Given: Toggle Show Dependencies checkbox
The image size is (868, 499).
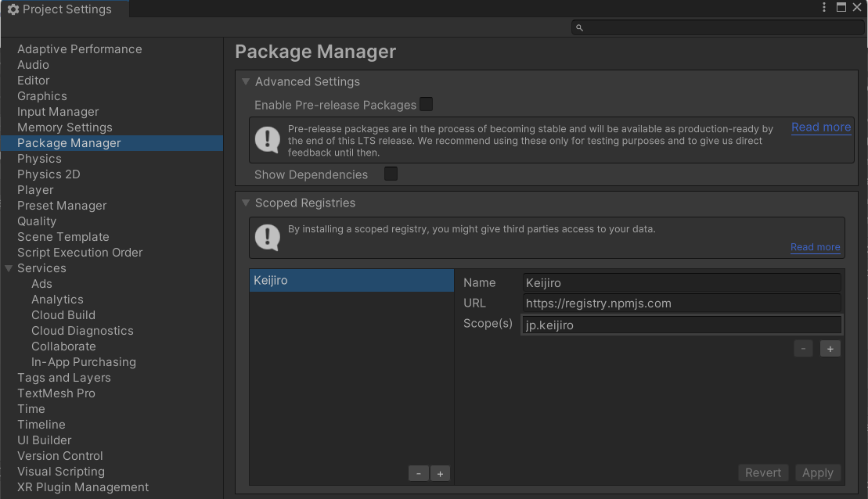Looking at the screenshot, I should coord(391,174).
